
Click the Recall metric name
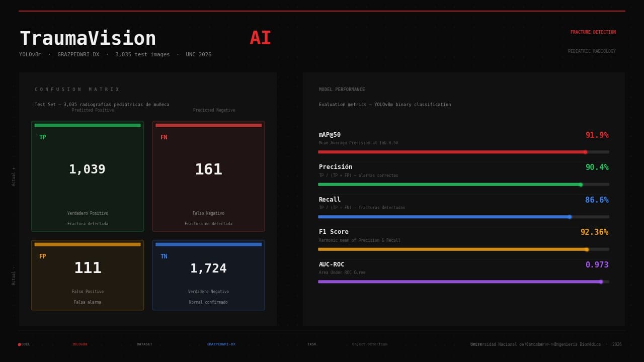[330, 200]
